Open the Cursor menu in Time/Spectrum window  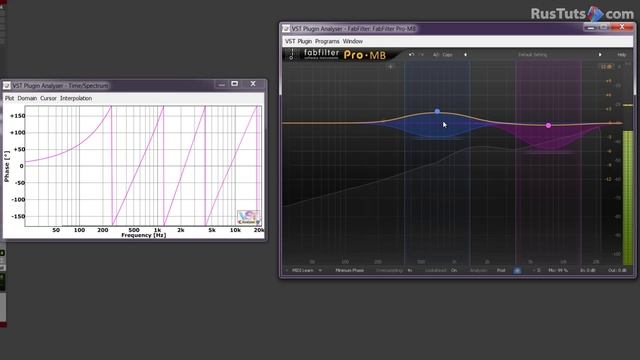click(48, 98)
